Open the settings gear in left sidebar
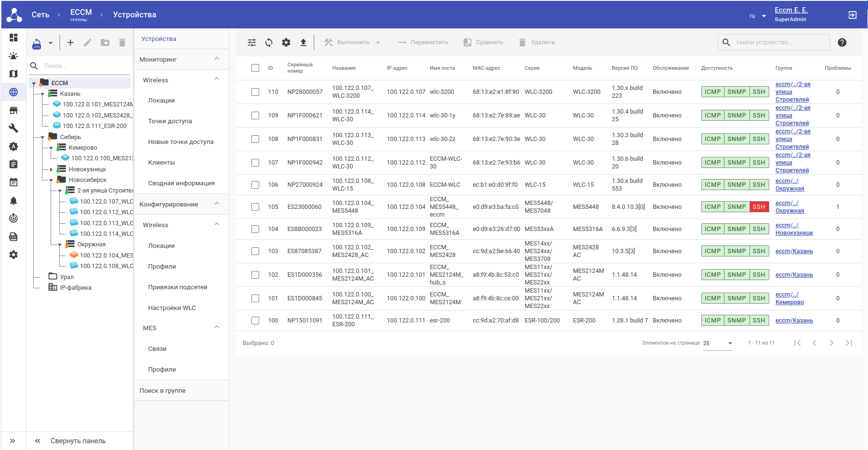The height and width of the screenshot is (450, 868). 13,255
